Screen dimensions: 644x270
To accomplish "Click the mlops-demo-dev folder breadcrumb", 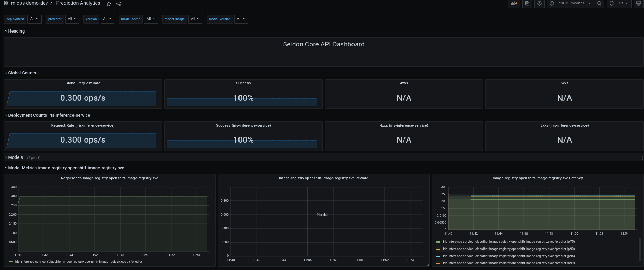I will point(29,3).
